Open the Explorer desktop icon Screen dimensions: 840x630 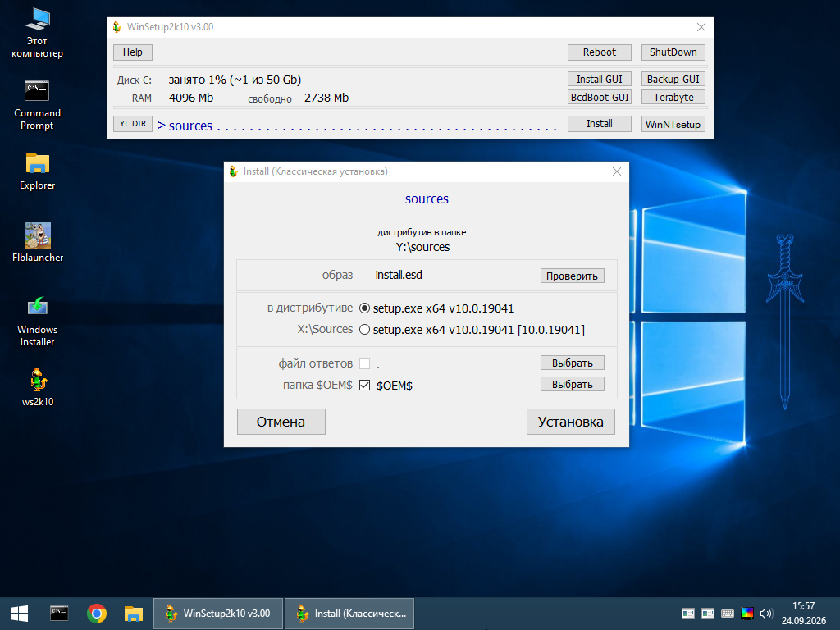click(x=37, y=171)
